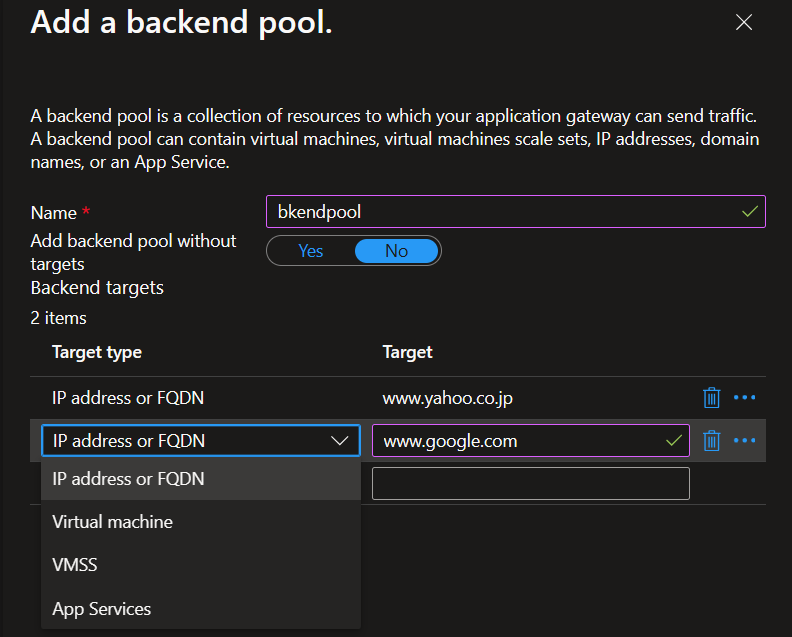Collapse the target type dropdown chevron

click(338, 440)
